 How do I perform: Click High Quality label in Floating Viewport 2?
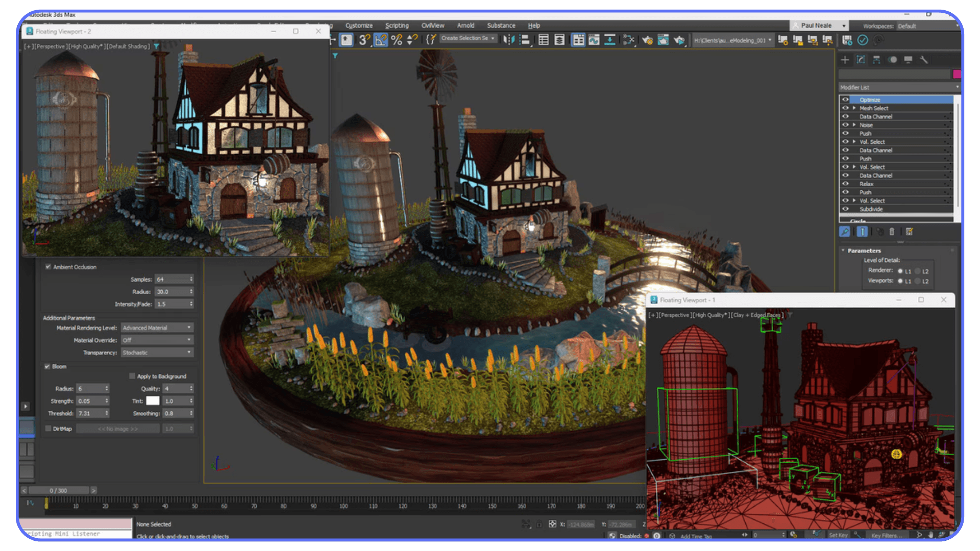pos(87,46)
